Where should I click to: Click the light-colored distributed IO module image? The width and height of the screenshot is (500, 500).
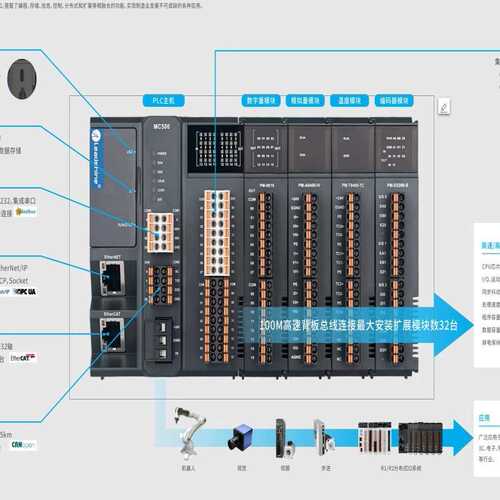coord(374,438)
